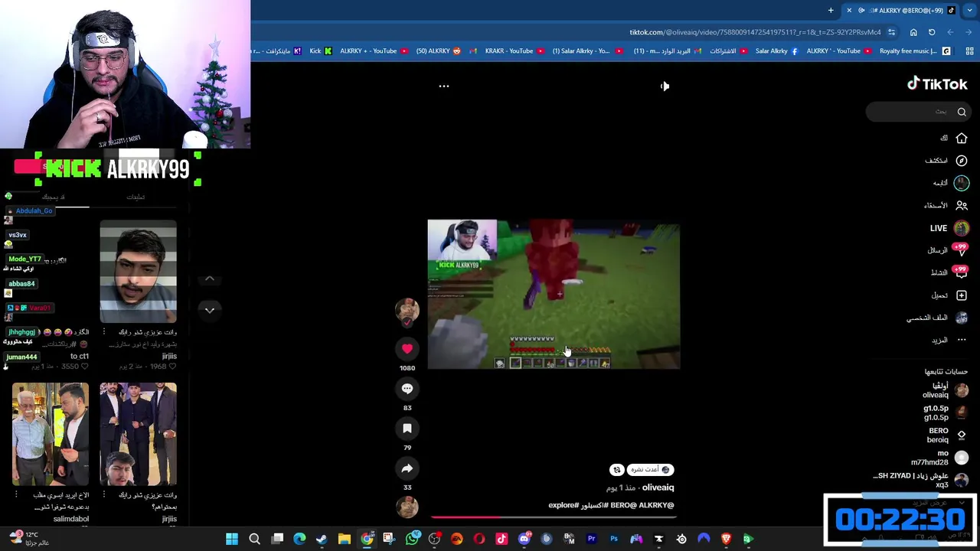Image resolution: width=980 pixels, height=551 pixels.
Task: Open Photoshop from the taskbar
Action: click(614, 540)
